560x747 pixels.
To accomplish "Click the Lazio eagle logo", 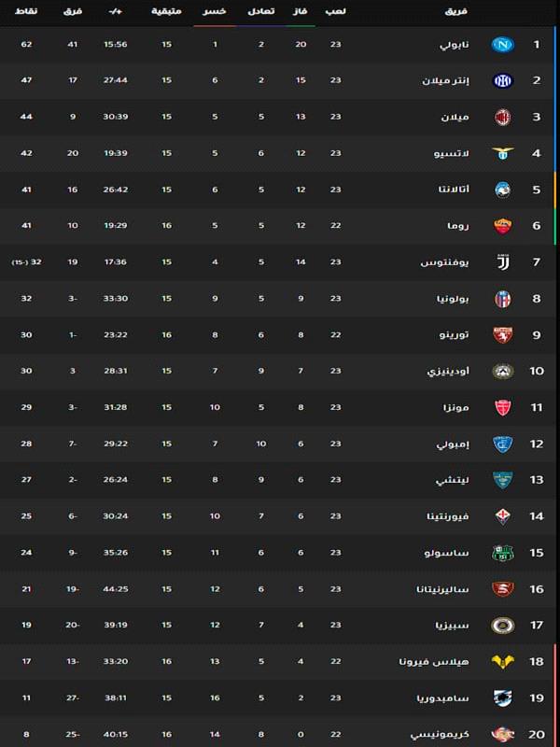I will 503,153.
